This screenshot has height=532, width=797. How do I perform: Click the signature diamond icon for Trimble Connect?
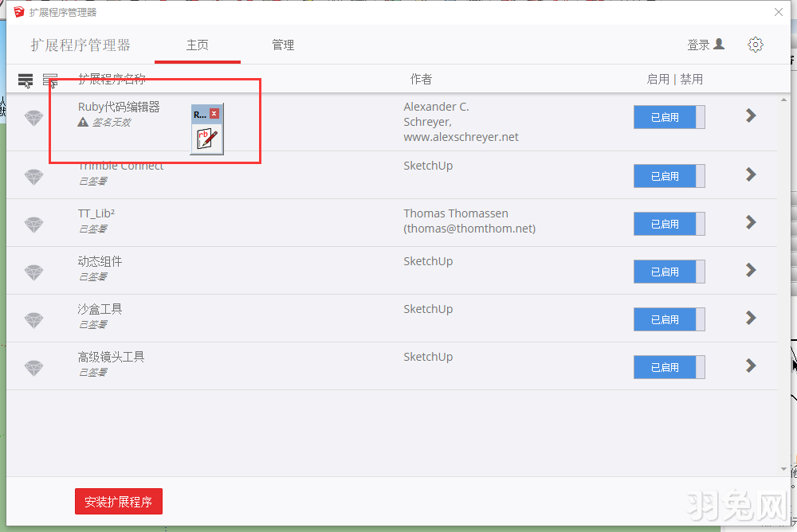point(33,175)
